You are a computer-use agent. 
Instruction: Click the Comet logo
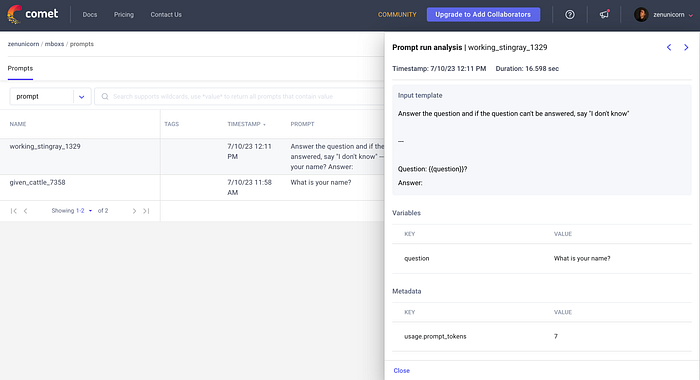[33, 14]
